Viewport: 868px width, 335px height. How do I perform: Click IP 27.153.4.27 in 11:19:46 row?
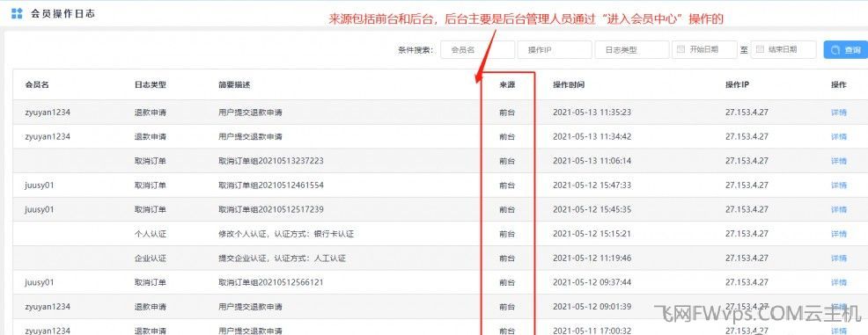pos(747,259)
